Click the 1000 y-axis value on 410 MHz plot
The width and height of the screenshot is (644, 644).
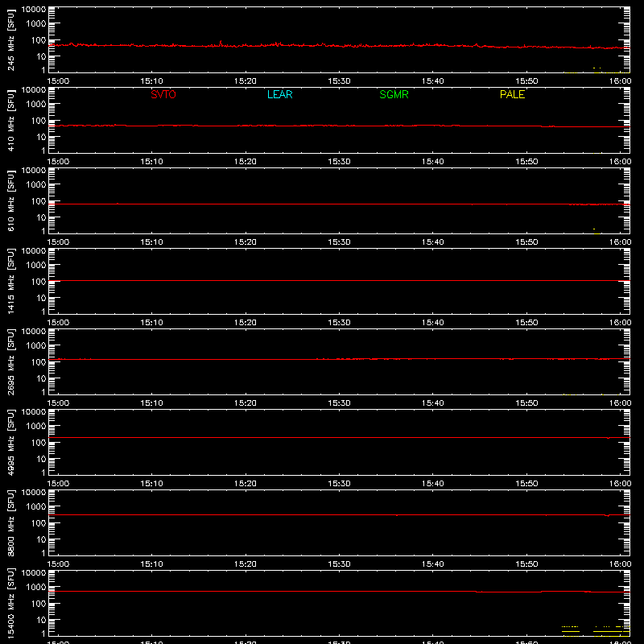pos(36,105)
